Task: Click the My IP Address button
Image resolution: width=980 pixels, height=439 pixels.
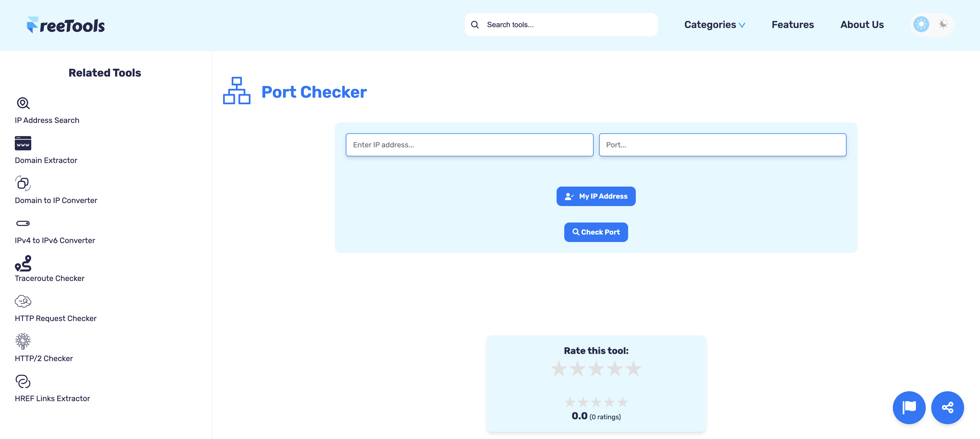Action: point(596,196)
